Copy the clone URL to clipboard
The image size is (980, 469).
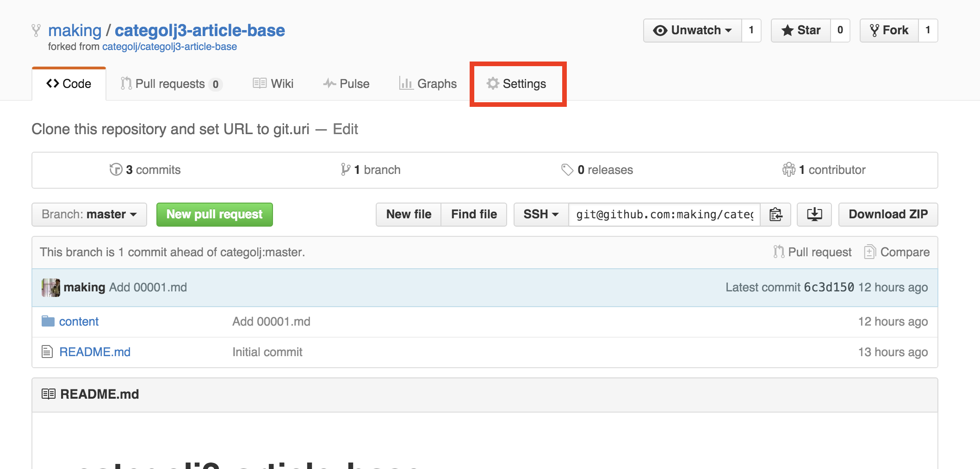pos(775,215)
